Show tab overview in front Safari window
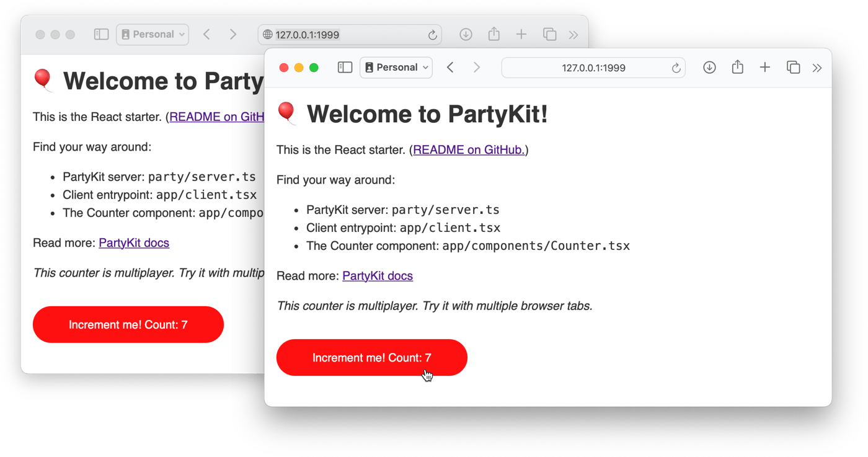This screenshot has height=457, width=868. [x=793, y=68]
